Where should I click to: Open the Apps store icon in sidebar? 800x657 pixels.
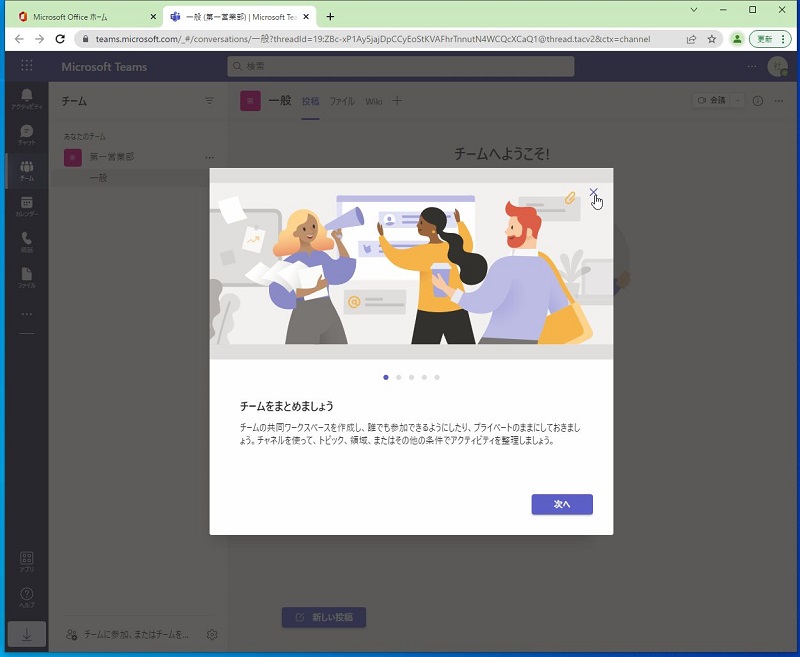click(27, 562)
